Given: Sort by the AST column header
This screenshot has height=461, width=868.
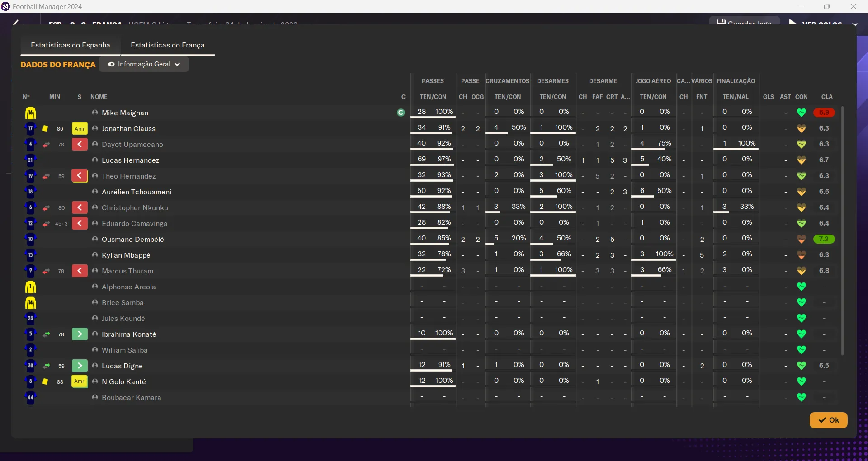Looking at the screenshot, I should click(x=785, y=97).
